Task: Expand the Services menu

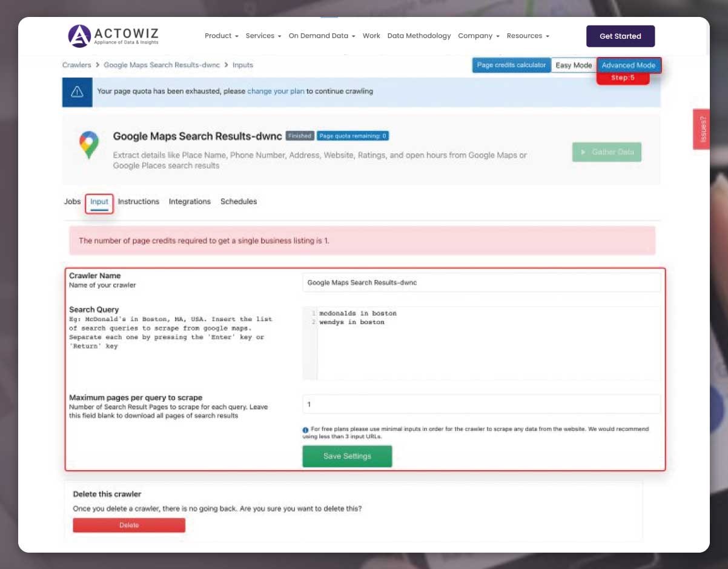Action: click(x=263, y=36)
